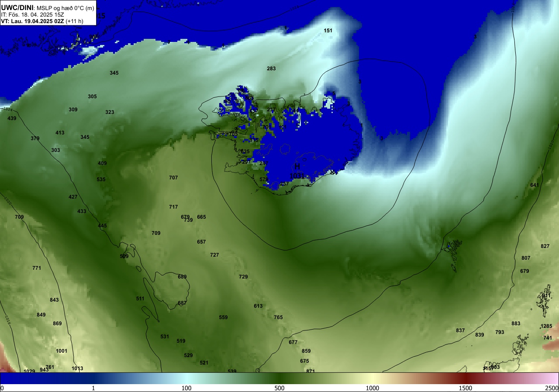The image size is (559, 392).
Task: Click the 100 tick label on the colour scale
Action: pos(186,388)
